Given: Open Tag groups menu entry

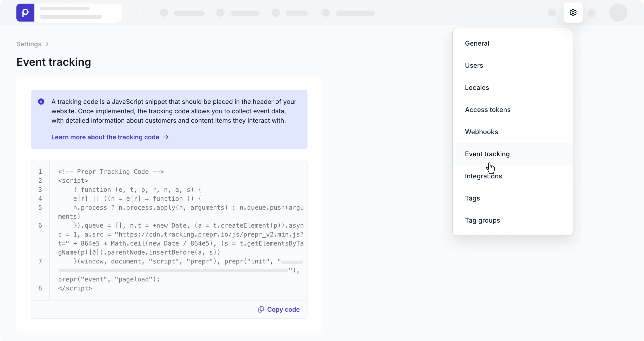Looking at the screenshot, I should click(x=482, y=220).
